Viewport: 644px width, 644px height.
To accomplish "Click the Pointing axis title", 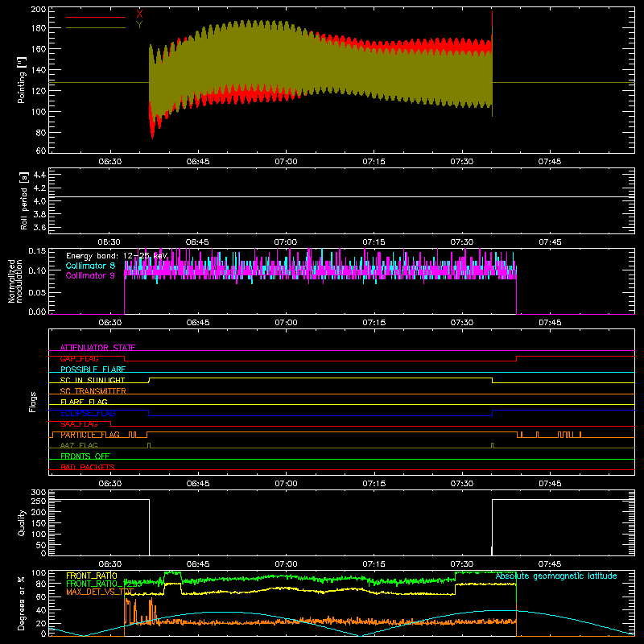I will pyautogui.click(x=22, y=80).
